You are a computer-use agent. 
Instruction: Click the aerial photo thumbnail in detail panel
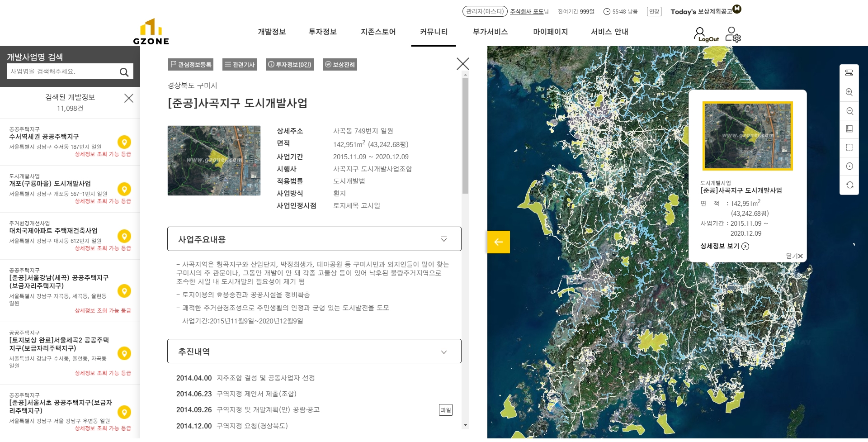[214, 161]
